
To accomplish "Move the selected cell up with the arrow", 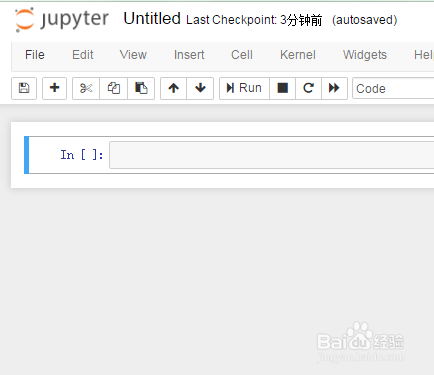I will [x=173, y=88].
